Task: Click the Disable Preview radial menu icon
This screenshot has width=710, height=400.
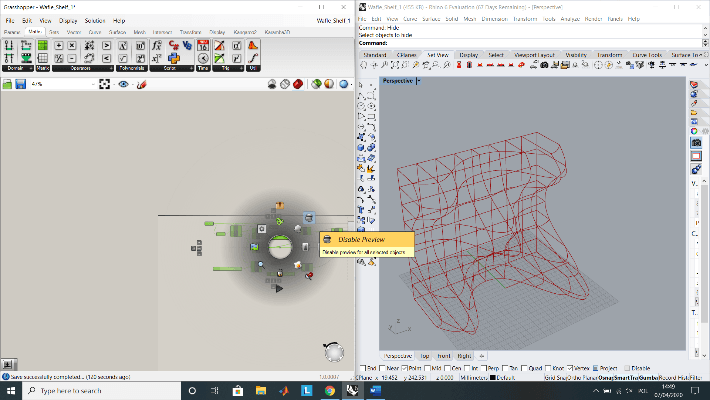Action: (309, 217)
